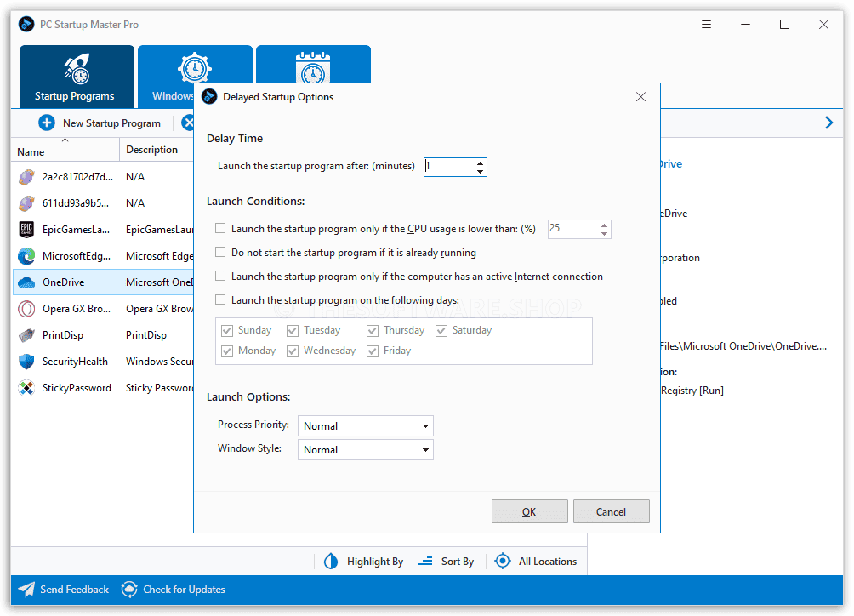
Task: Close the Delayed Startup Options dialog
Action: [x=640, y=96]
